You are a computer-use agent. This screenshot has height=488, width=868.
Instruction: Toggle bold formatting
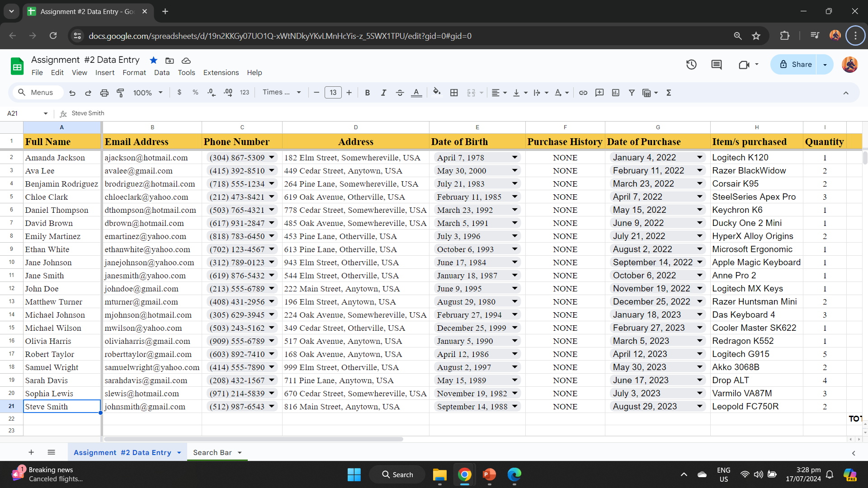coord(367,93)
